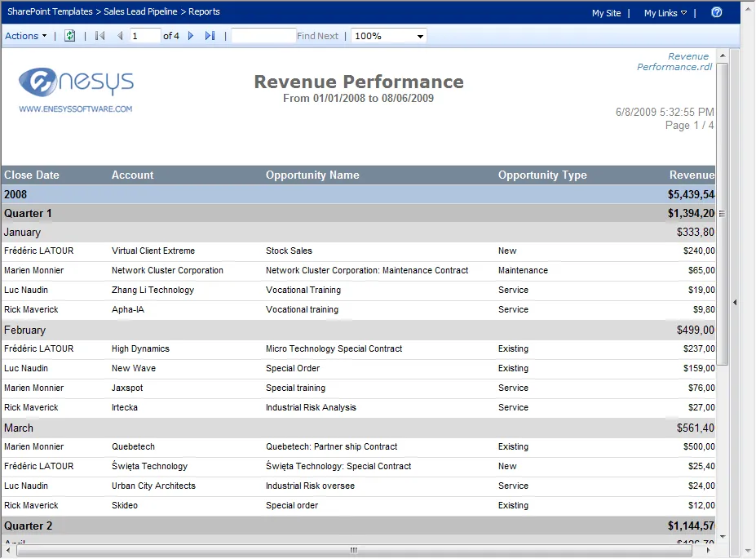The height and width of the screenshot is (559, 756).
Task: Open My Site from top bar
Action: tap(606, 13)
